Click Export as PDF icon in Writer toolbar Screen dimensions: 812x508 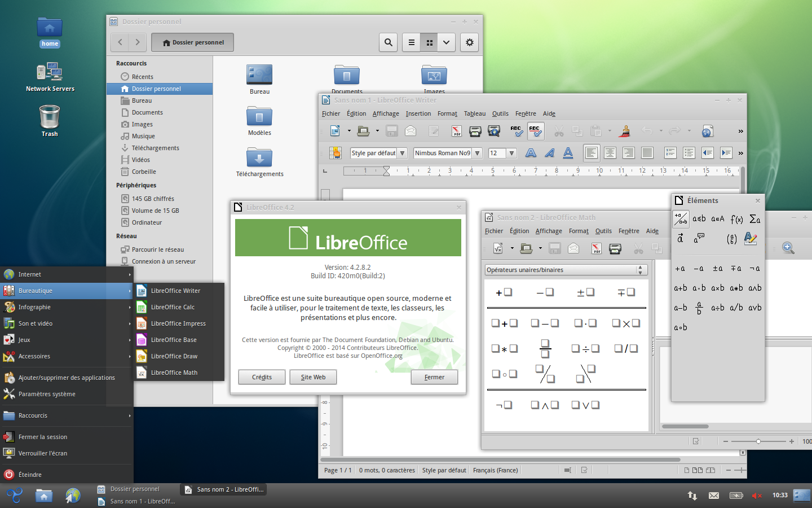pos(456,131)
